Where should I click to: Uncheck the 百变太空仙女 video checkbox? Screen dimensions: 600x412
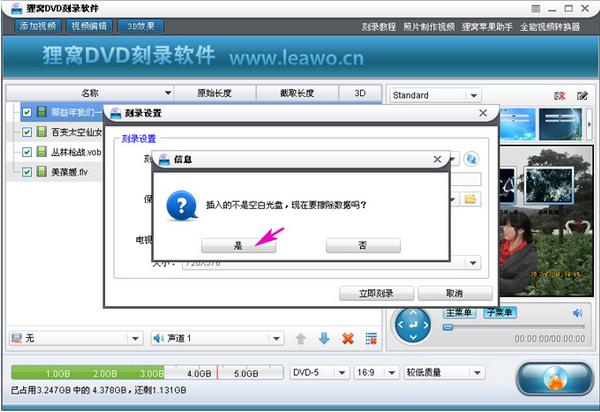[27, 132]
